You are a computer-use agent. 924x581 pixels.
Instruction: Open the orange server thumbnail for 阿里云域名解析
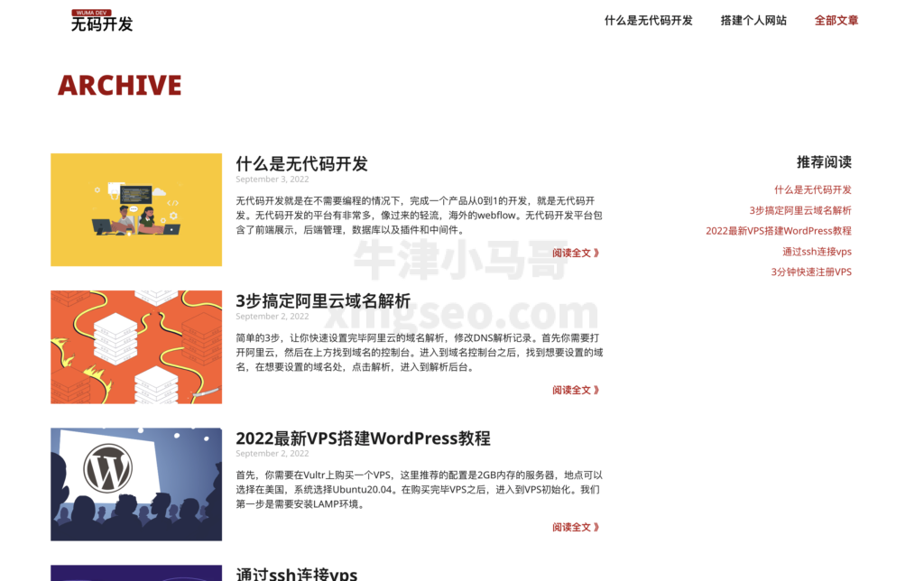tap(136, 347)
